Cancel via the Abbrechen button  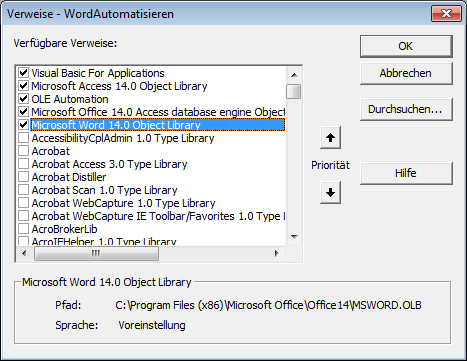click(x=406, y=73)
